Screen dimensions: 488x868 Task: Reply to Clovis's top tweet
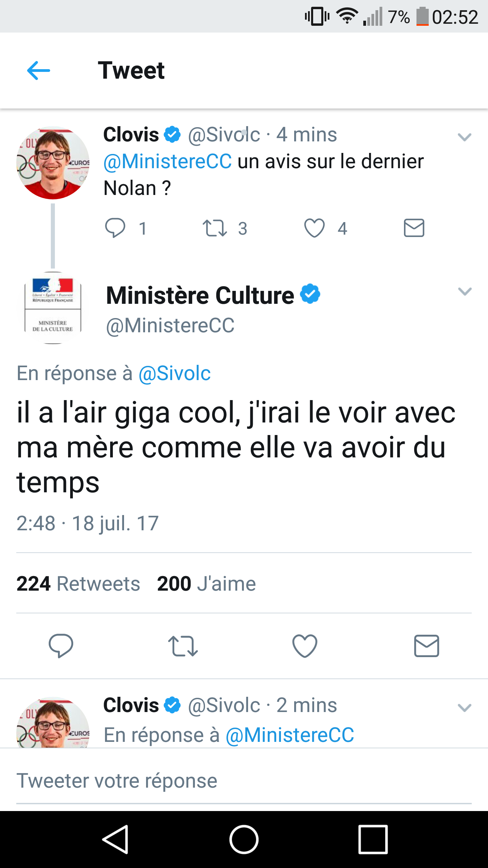115,228
